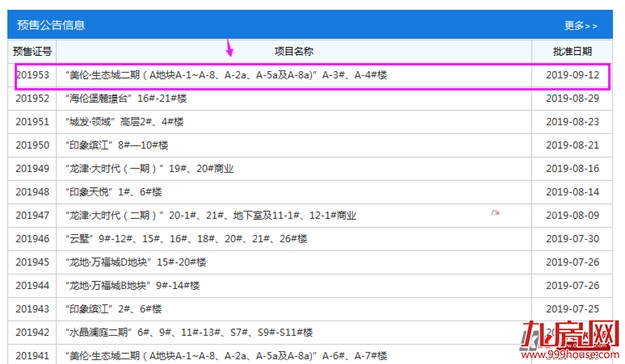Select date 2019-07-26 in 201944 row
Viewport: 625px width, 364px height.
point(572,285)
